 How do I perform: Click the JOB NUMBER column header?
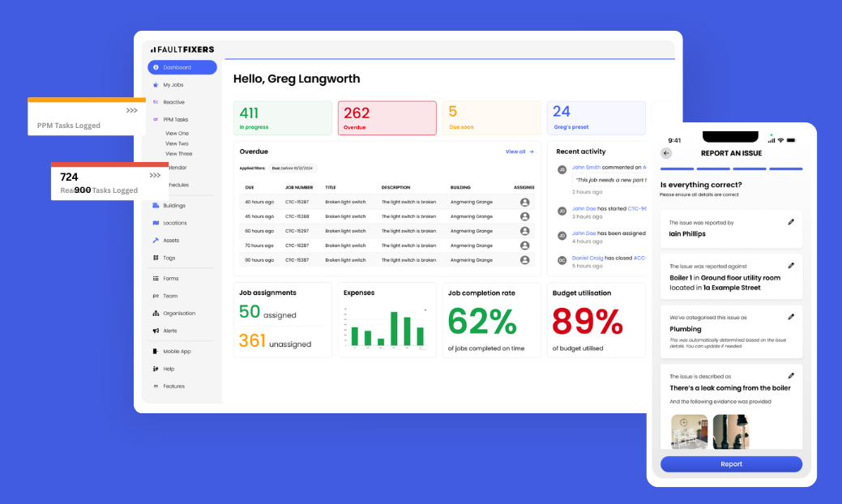click(x=299, y=187)
